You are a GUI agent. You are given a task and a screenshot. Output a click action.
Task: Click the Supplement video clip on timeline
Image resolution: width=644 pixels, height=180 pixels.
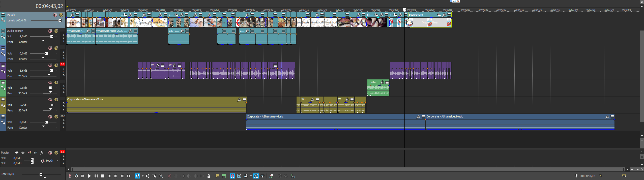click(429, 22)
